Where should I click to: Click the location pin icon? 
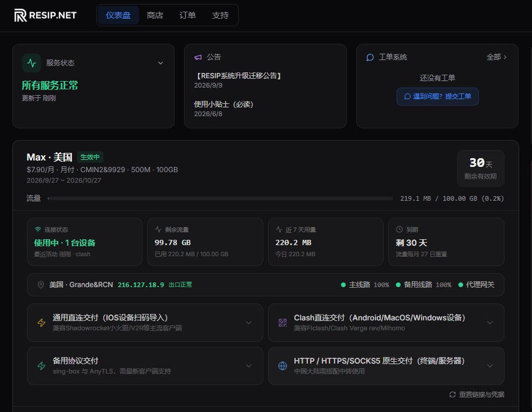click(41, 285)
